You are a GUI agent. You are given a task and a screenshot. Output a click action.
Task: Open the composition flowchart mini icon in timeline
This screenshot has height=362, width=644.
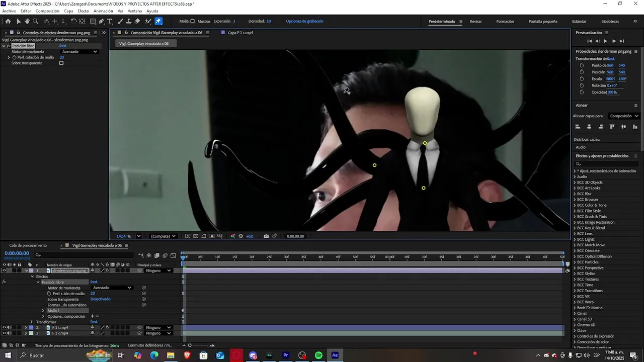141,256
